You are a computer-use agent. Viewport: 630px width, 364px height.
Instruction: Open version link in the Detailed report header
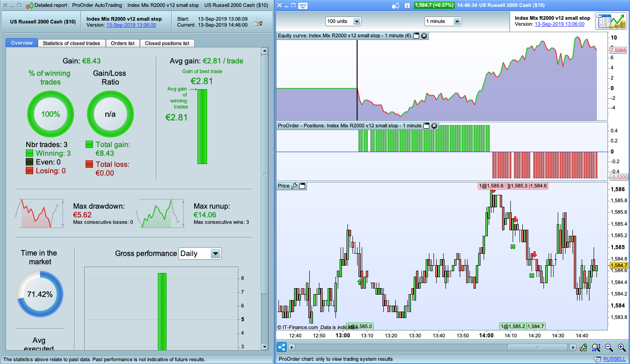click(131, 25)
